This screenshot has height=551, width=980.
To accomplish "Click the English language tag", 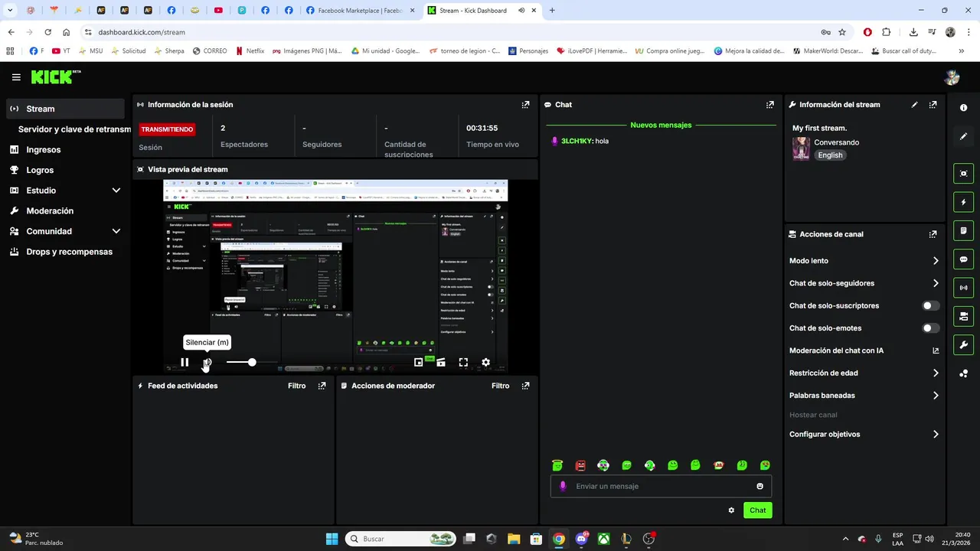I will [x=830, y=155].
